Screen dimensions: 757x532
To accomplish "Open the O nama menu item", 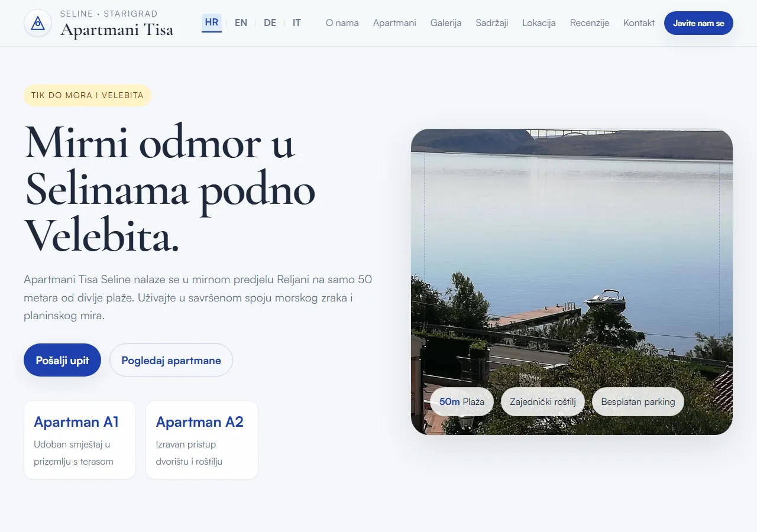I will pyautogui.click(x=342, y=23).
